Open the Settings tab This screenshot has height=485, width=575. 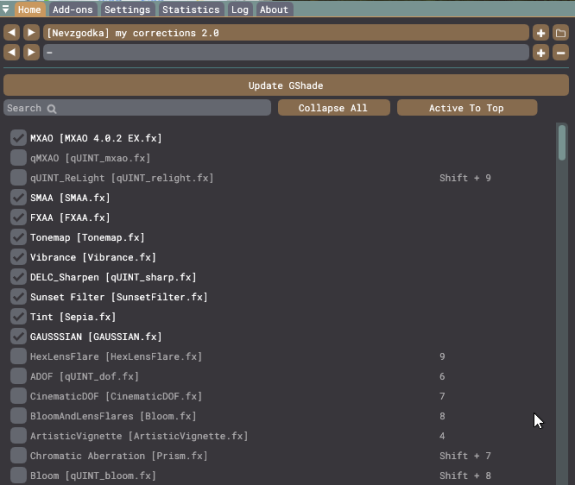127,10
